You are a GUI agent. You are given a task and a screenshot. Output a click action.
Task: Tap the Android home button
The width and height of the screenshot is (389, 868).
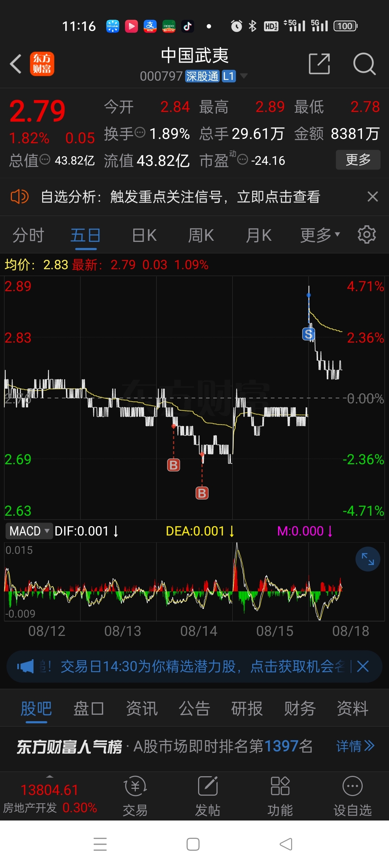pyautogui.click(x=193, y=844)
